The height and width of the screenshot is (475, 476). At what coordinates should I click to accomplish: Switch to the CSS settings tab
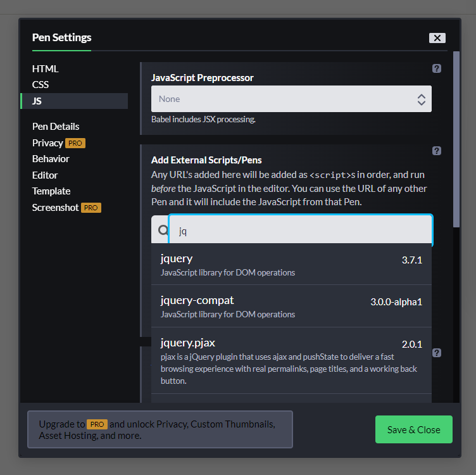(41, 84)
